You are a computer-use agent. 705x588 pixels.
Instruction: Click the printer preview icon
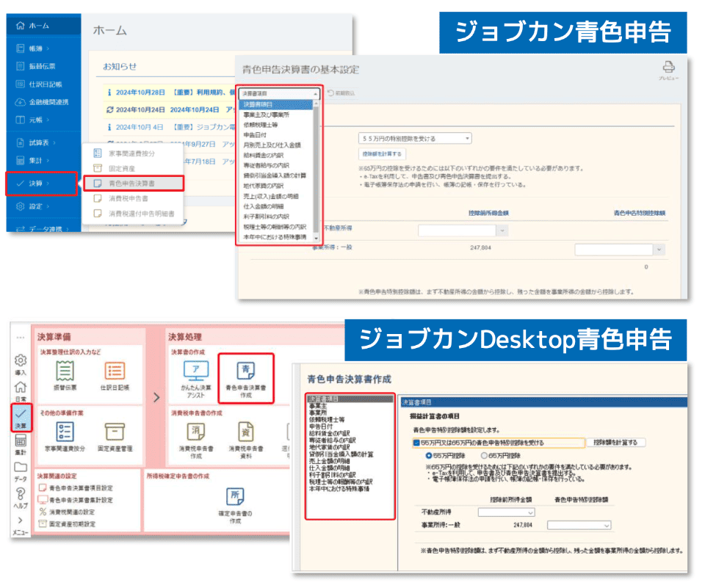click(668, 67)
